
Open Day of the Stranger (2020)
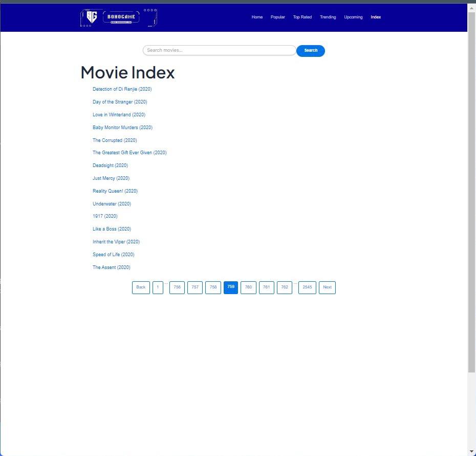point(120,102)
